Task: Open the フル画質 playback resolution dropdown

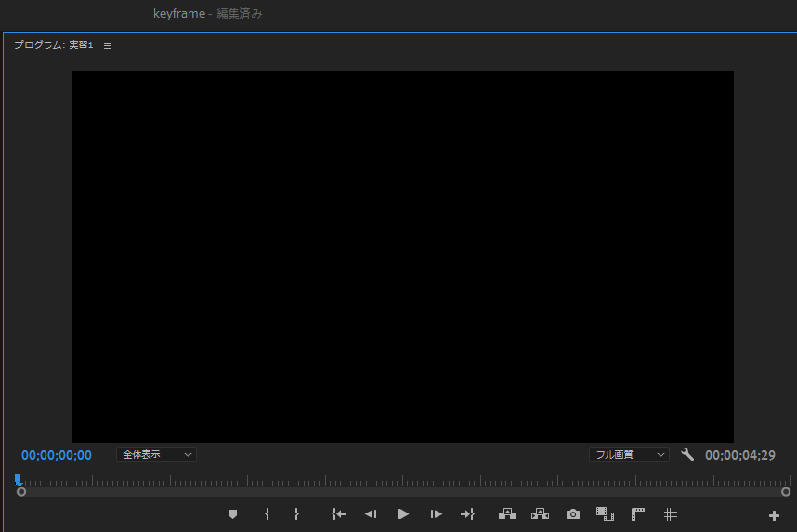Action: pyautogui.click(x=629, y=454)
